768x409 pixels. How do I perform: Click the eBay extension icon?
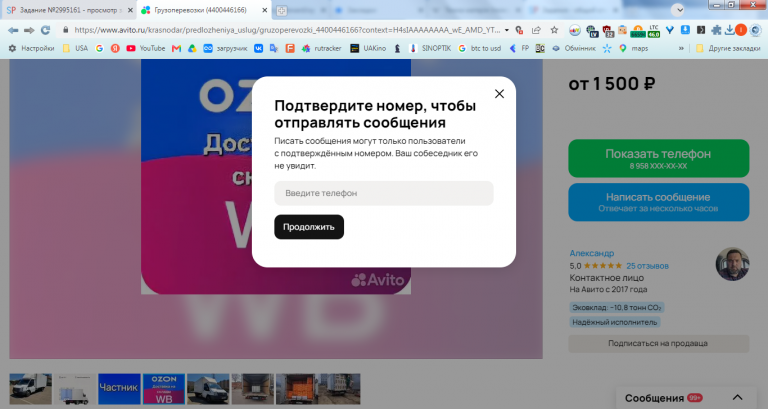click(575, 31)
